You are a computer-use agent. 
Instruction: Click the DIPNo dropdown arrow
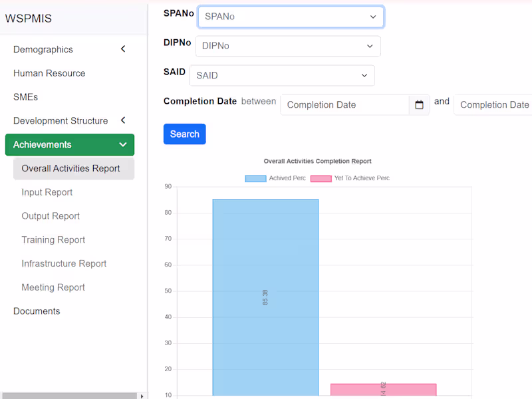[370, 46]
